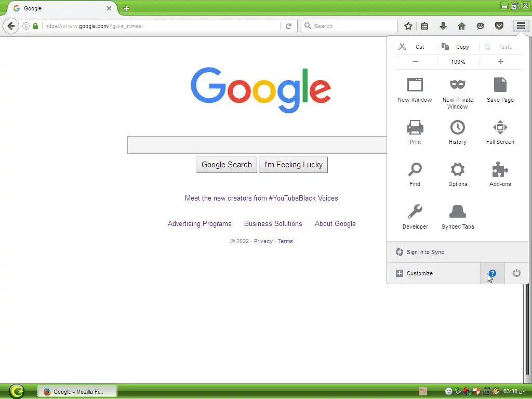Click I'm Feeling Lucky button
532x399 pixels.
point(294,165)
